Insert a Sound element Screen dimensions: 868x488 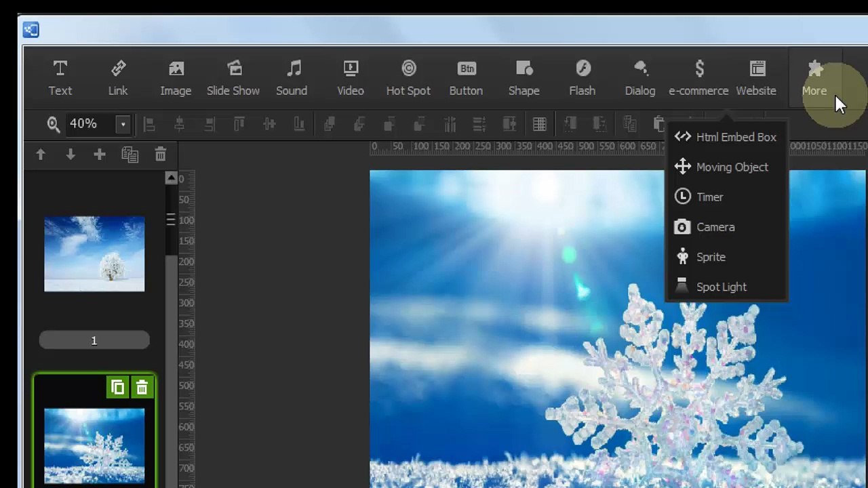pos(292,78)
